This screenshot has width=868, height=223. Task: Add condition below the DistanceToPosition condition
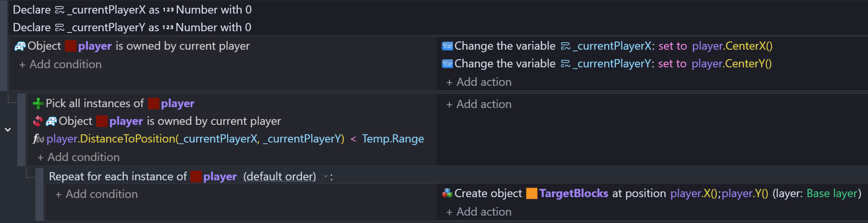click(78, 157)
